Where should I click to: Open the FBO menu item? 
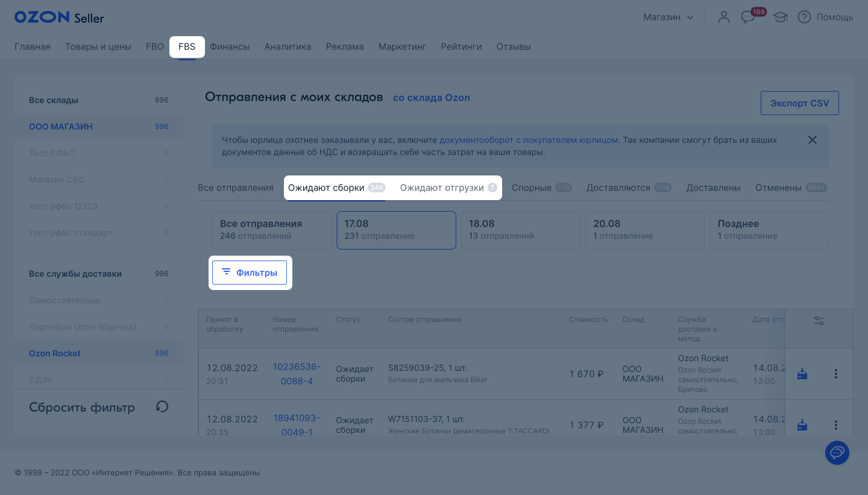(155, 46)
